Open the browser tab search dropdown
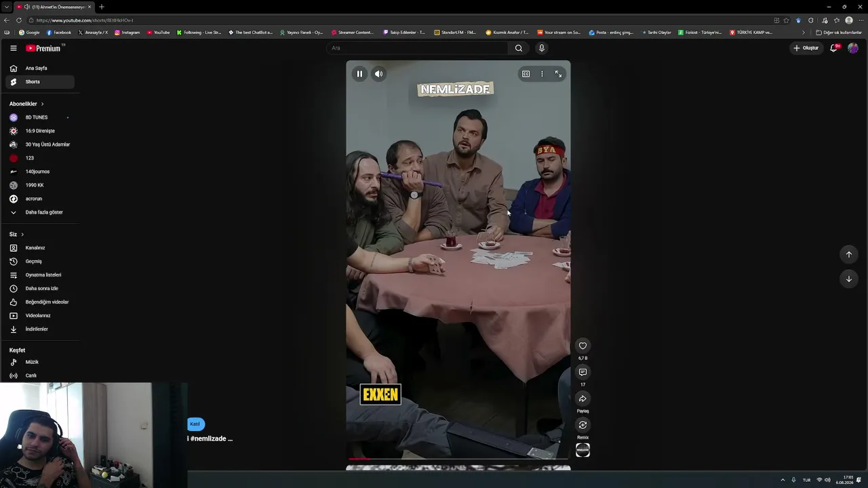Image resolution: width=868 pixels, height=488 pixels. (6, 7)
